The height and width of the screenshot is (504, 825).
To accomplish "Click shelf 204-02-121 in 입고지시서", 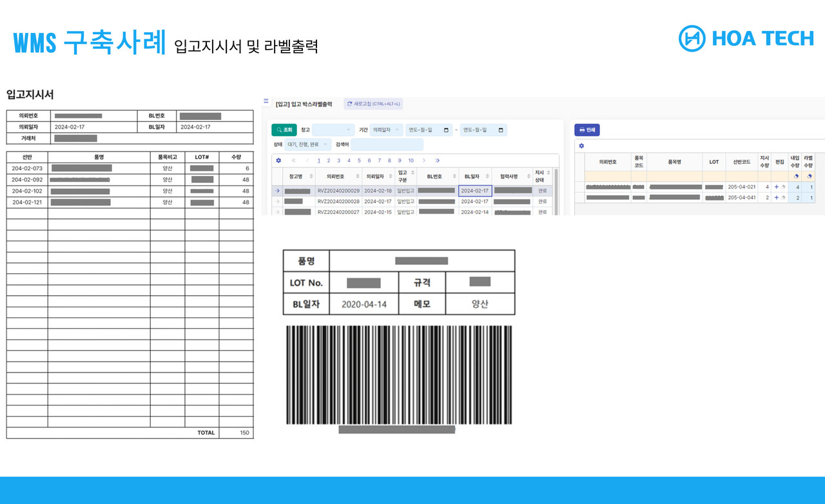I will (27, 202).
